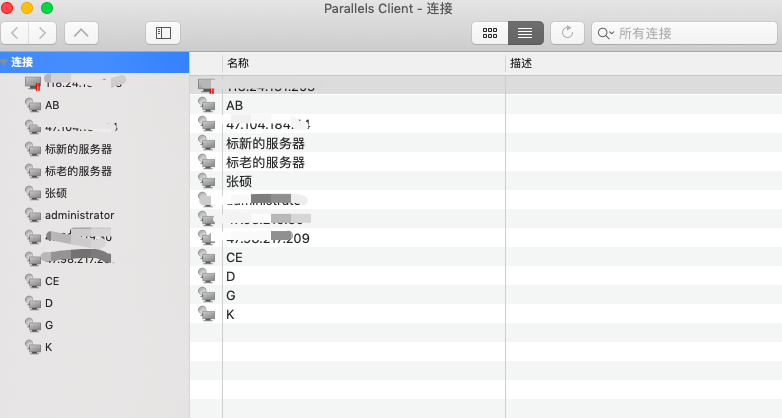Select the 标新的服务器 row in the list
Screen dimensions: 782x418
coord(486,143)
